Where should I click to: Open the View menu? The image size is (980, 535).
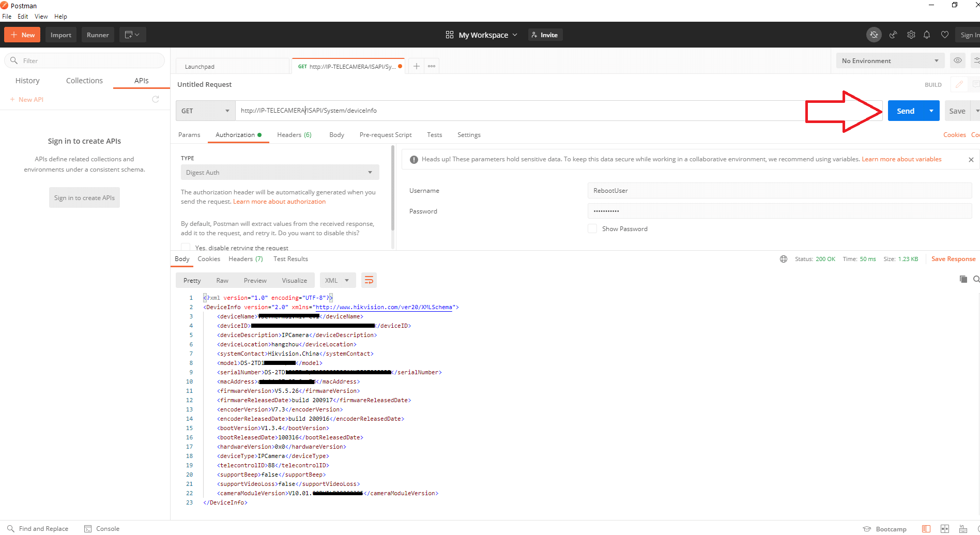point(41,16)
